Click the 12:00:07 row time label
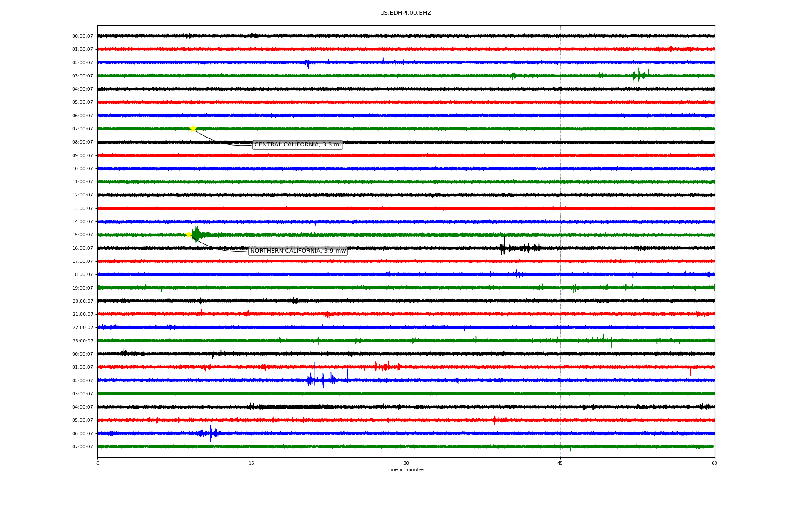The height and width of the screenshot is (508, 812). 82,195
